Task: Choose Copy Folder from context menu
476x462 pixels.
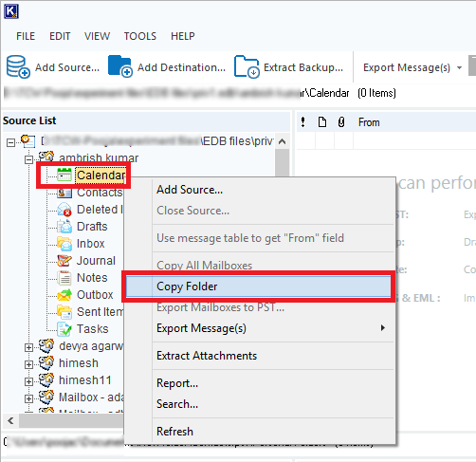Action: [x=258, y=286]
